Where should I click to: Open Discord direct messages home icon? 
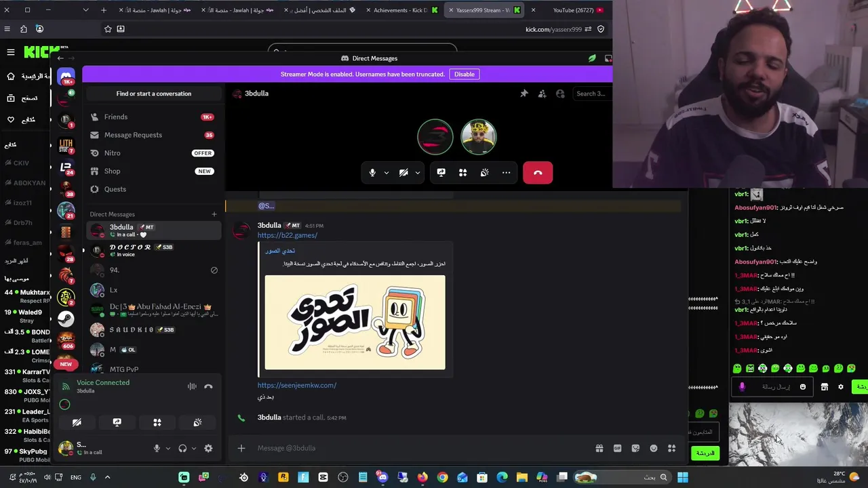(x=66, y=75)
